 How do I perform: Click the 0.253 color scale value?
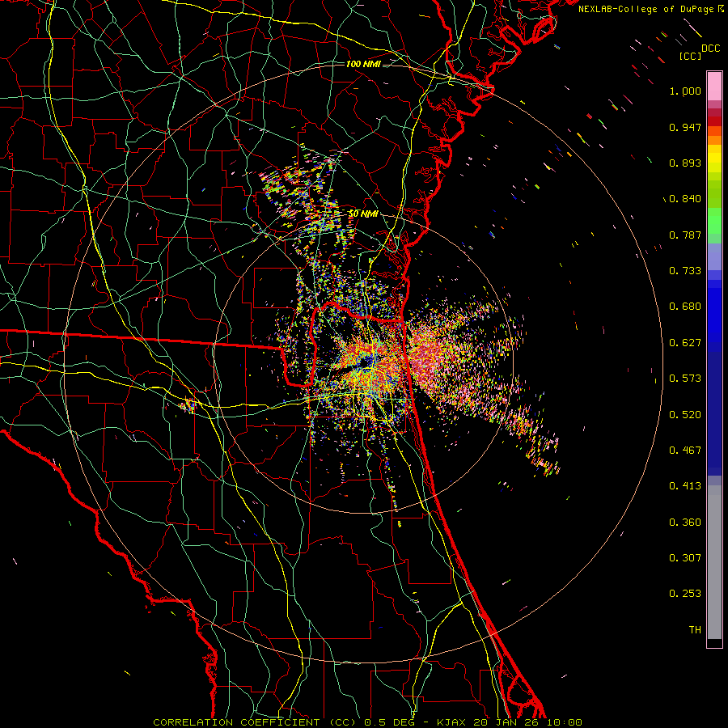[685, 594]
